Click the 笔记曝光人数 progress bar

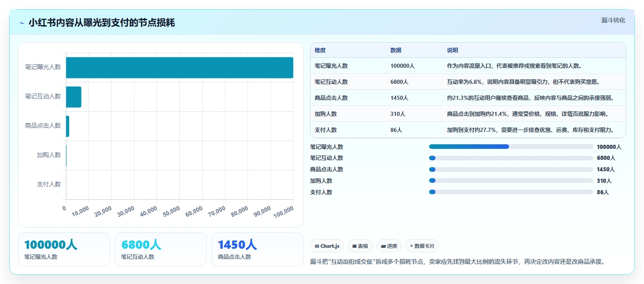pyautogui.click(x=511, y=147)
